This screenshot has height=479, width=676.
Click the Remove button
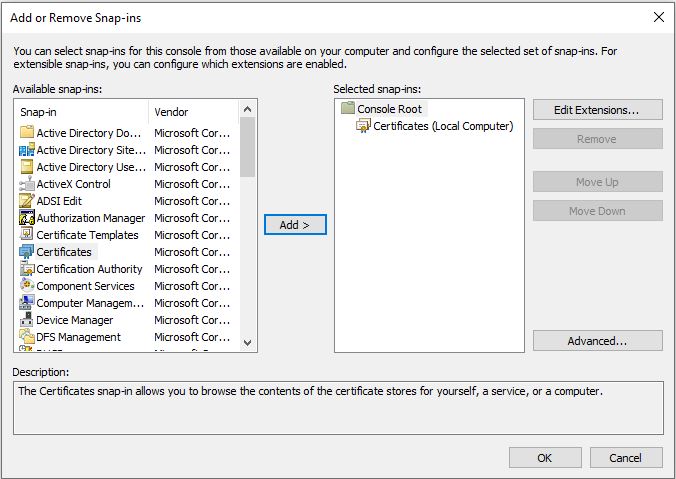598,139
